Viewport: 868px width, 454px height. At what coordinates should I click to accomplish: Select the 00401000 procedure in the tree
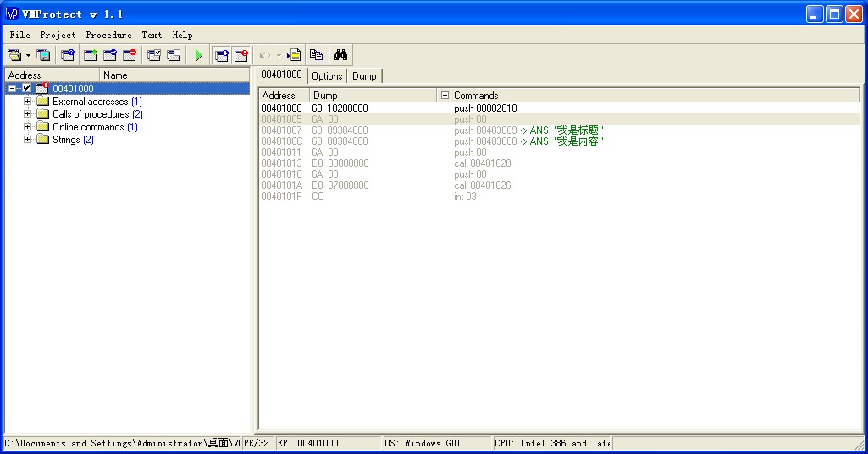[x=73, y=89]
